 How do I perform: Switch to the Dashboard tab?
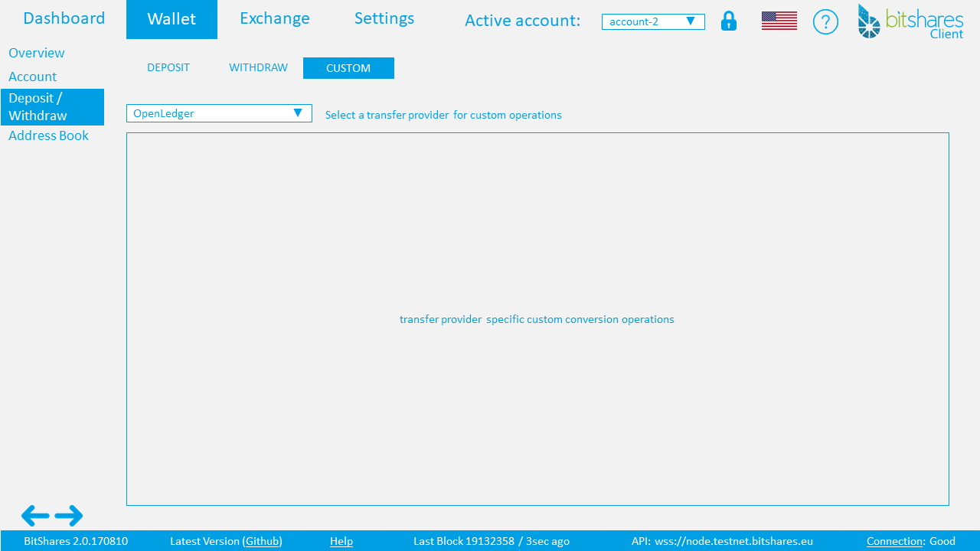point(64,18)
